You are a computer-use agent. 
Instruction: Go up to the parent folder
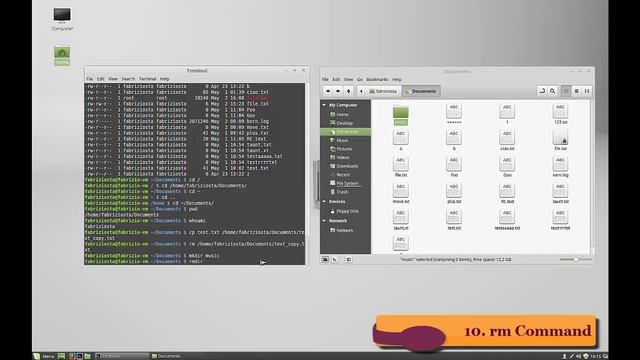pyautogui.click(x=348, y=91)
